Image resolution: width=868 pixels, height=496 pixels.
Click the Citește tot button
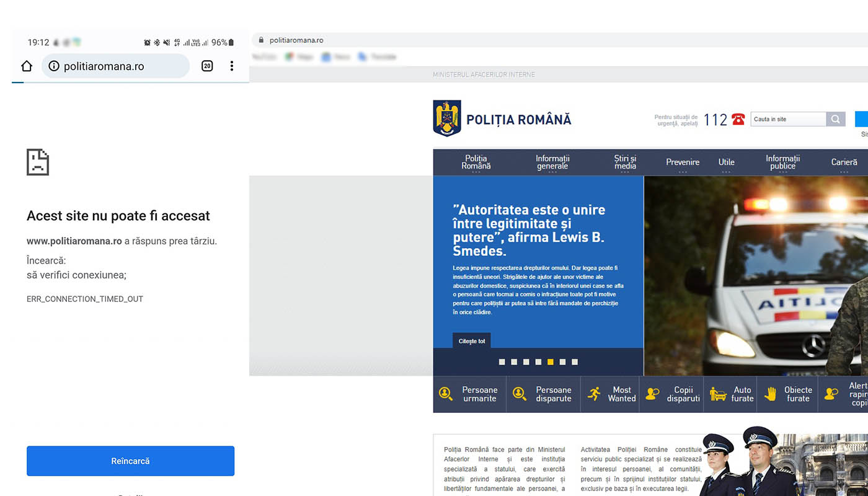point(472,341)
